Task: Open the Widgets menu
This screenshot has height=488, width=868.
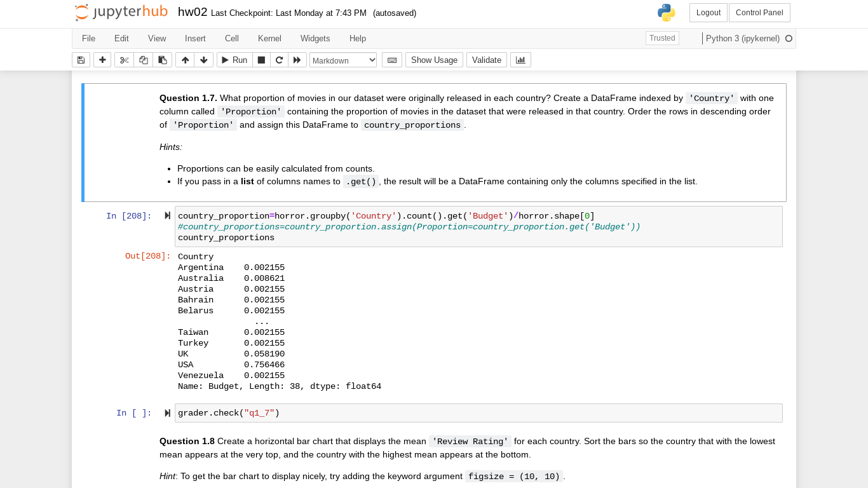Action: (x=315, y=38)
